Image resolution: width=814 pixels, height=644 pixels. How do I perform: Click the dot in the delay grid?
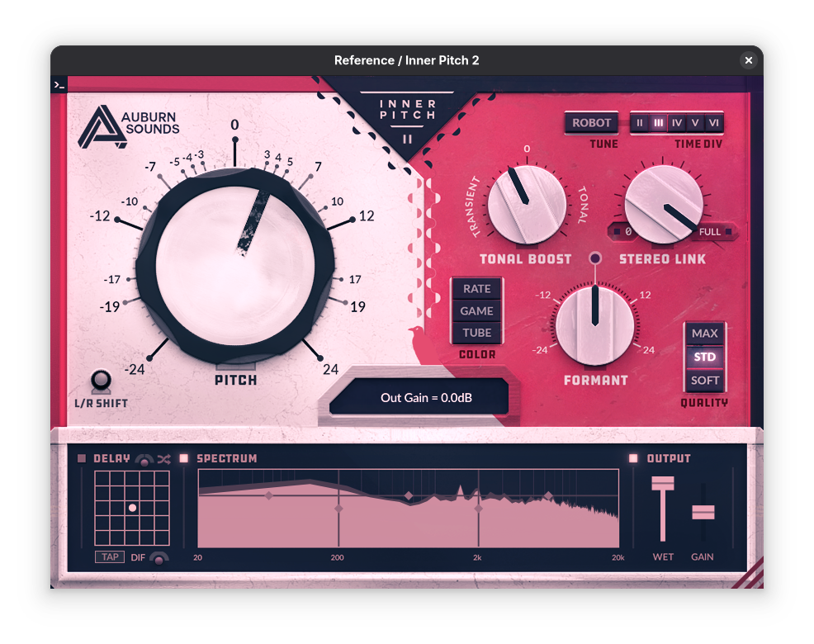point(132,508)
